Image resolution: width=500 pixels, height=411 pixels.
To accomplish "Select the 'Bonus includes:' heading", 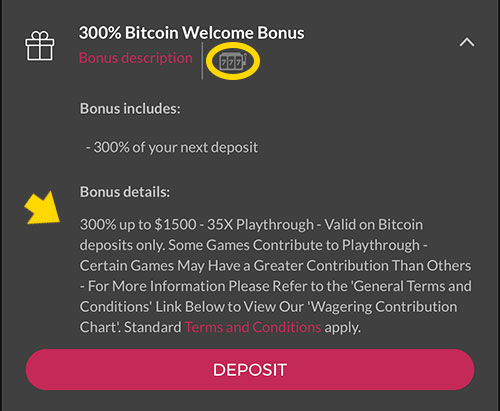I will point(130,109).
